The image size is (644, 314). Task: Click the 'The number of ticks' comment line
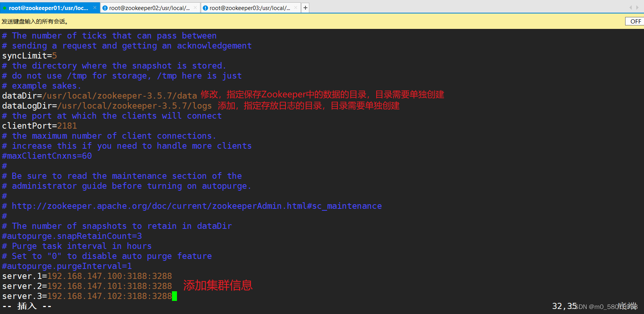[109, 36]
